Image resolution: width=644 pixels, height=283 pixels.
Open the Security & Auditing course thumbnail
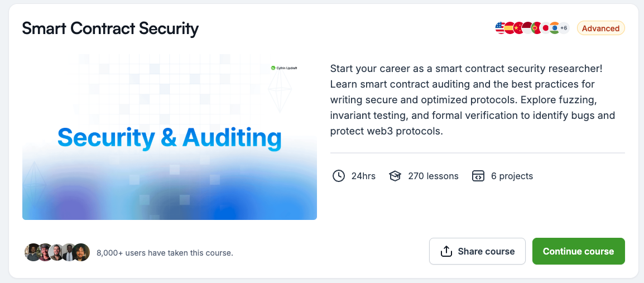click(170, 137)
